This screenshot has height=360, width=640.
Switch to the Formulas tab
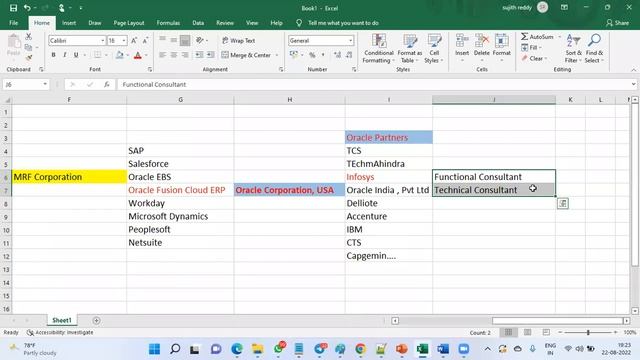click(168, 23)
